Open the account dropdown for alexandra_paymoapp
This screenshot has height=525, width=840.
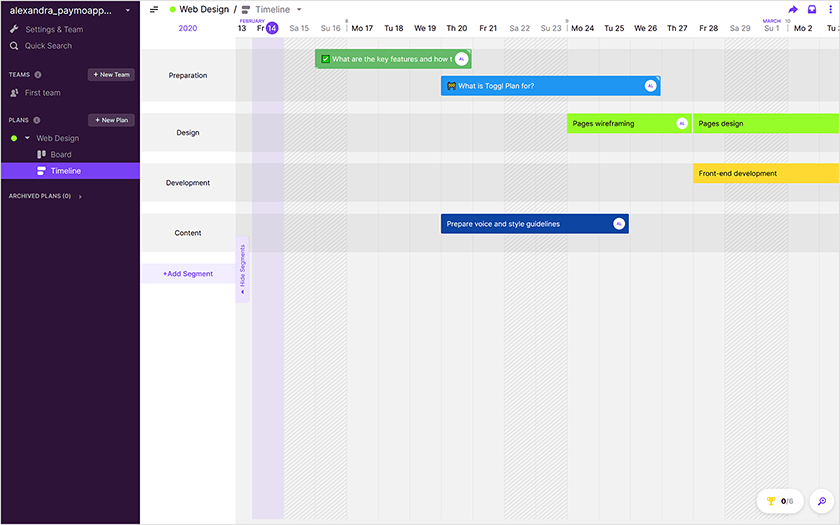click(128, 10)
